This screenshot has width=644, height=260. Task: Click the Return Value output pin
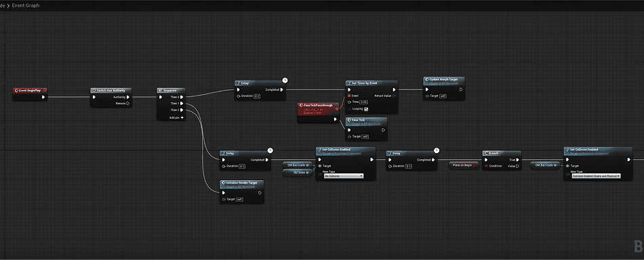click(394, 95)
